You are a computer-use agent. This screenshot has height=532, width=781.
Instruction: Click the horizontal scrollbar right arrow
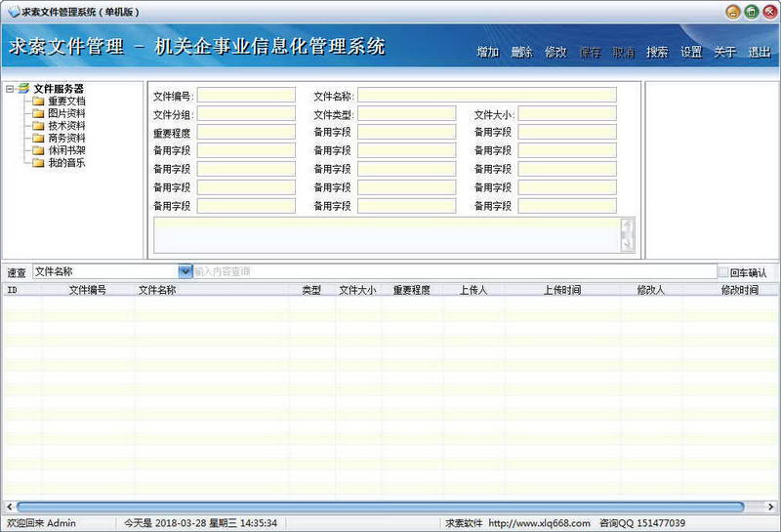[x=771, y=507]
